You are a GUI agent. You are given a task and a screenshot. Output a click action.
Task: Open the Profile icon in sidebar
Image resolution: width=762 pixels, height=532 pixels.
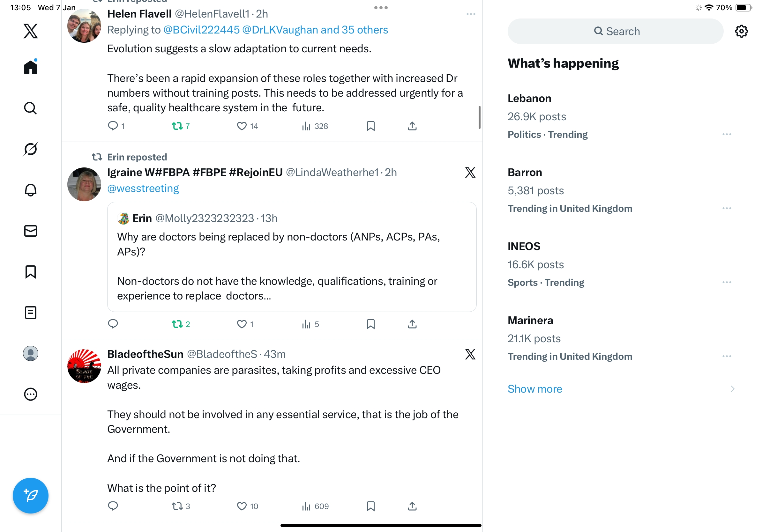(31, 353)
